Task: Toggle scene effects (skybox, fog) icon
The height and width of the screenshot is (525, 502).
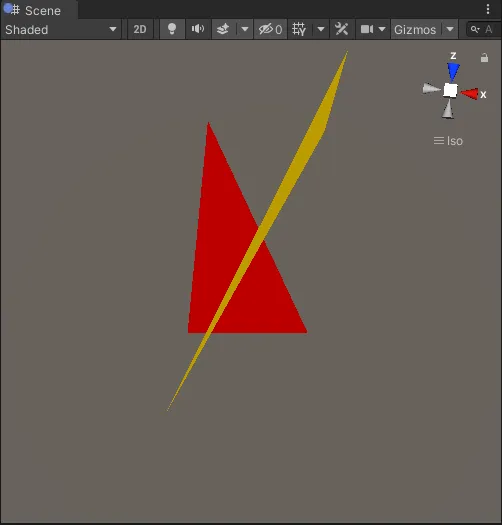Action: click(x=223, y=29)
